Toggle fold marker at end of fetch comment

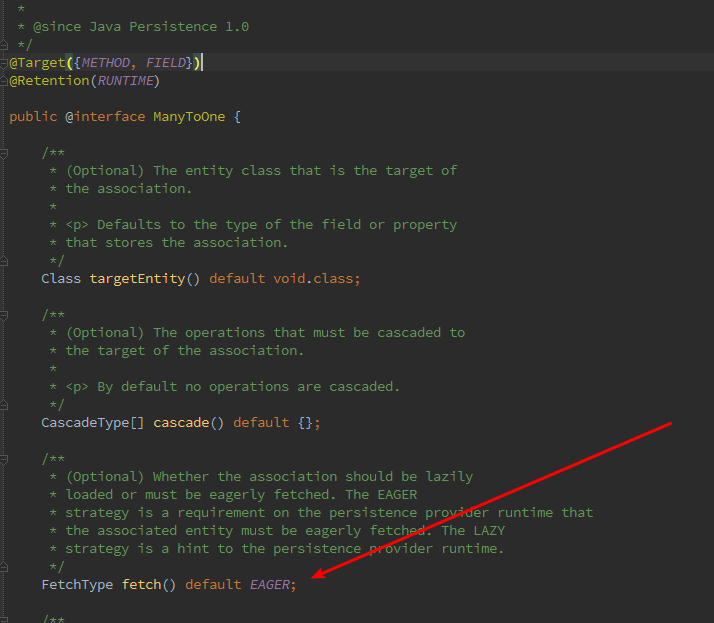click(x=4, y=566)
